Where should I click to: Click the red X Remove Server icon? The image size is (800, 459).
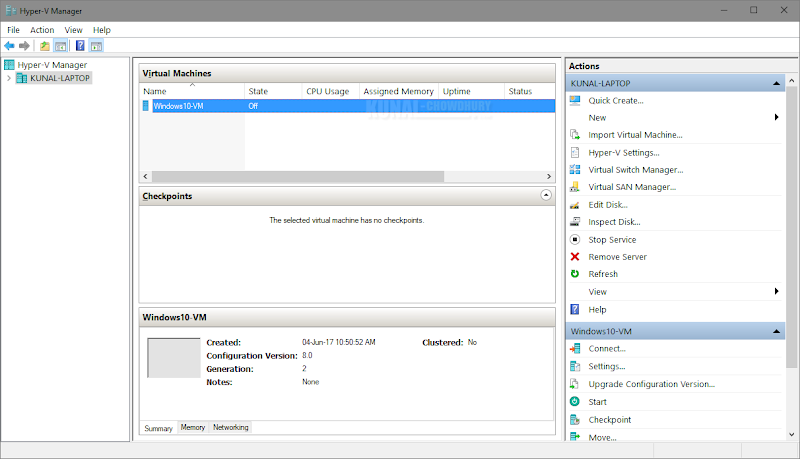(575, 257)
